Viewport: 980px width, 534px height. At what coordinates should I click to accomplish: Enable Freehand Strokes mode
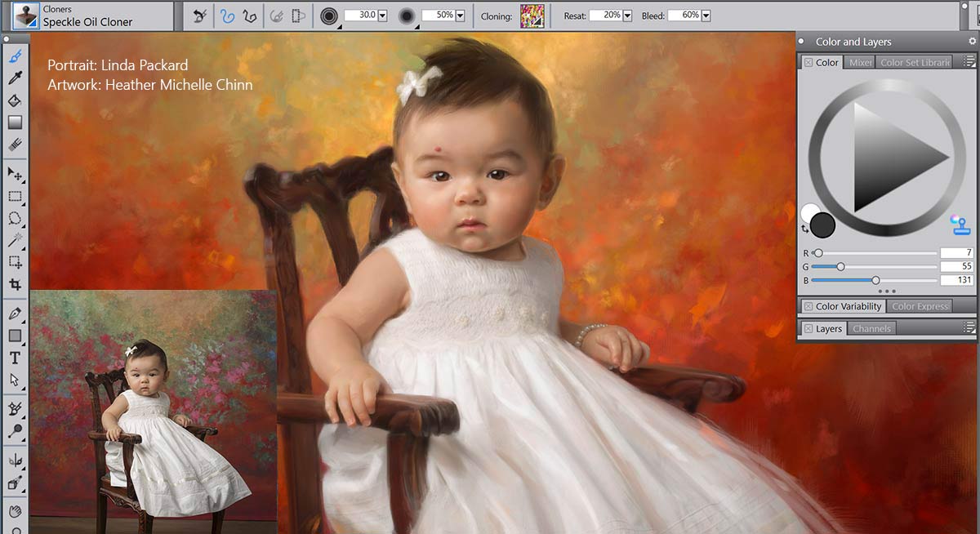[x=228, y=15]
